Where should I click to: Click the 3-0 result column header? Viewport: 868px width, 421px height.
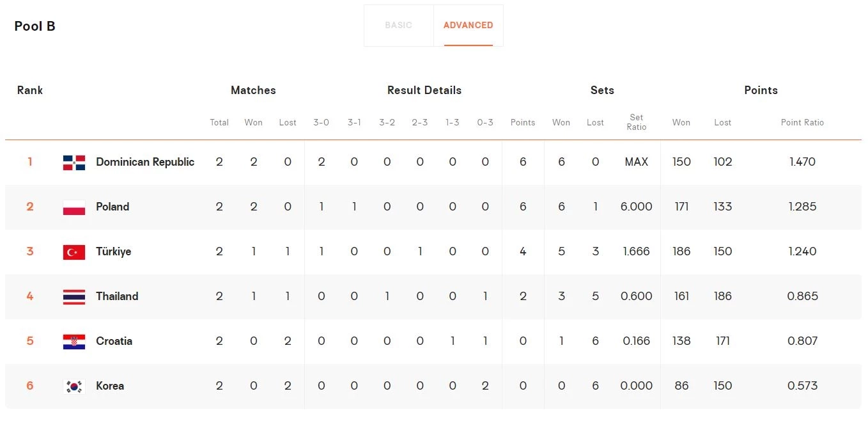[321, 122]
